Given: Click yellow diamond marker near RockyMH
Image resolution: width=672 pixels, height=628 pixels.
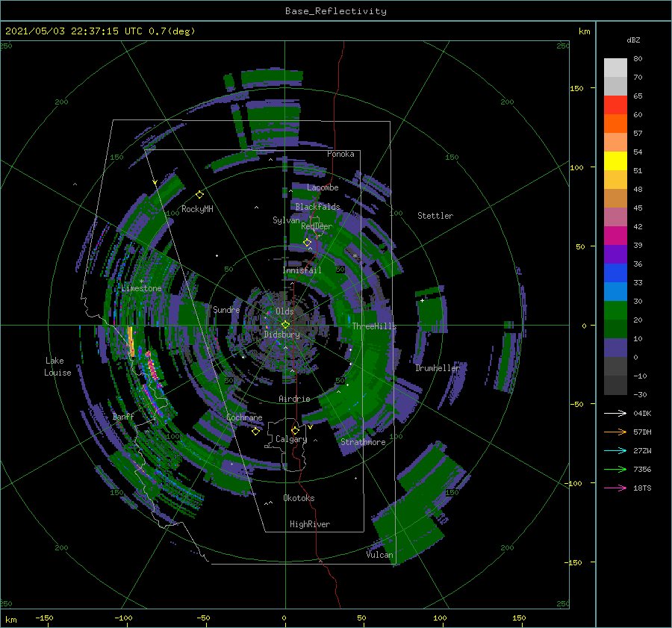Looking at the screenshot, I should click(x=199, y=195).
